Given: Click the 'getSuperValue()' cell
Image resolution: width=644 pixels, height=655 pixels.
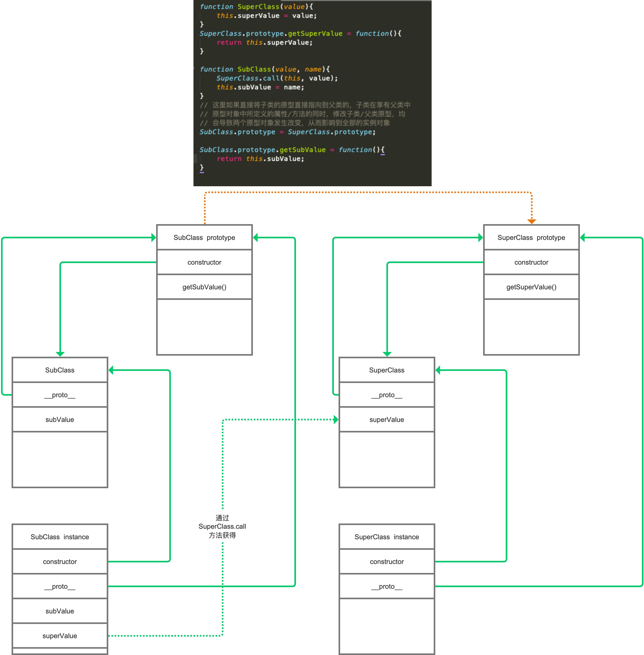Looking at the screenshot, I should click(531, 287).
